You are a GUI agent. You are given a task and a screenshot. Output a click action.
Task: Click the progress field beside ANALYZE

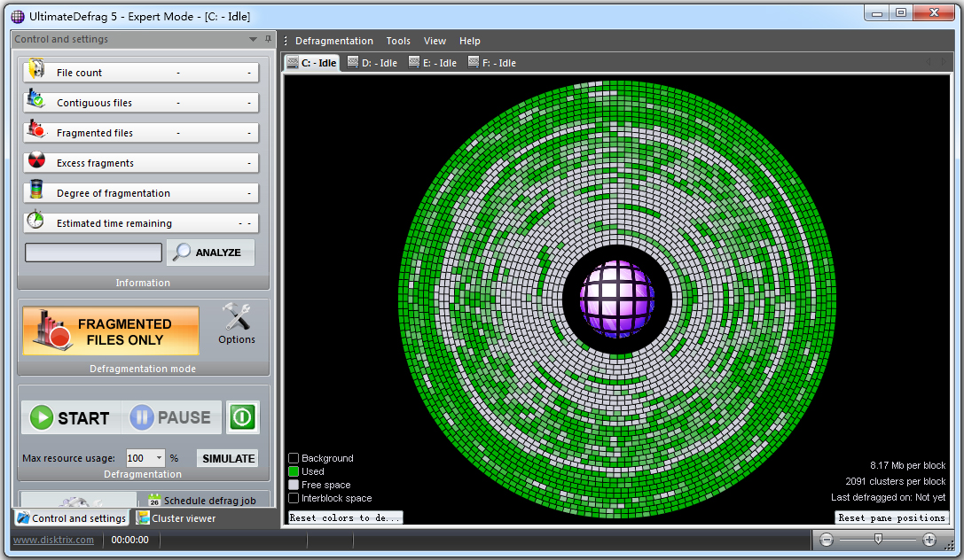click(93, 253)
